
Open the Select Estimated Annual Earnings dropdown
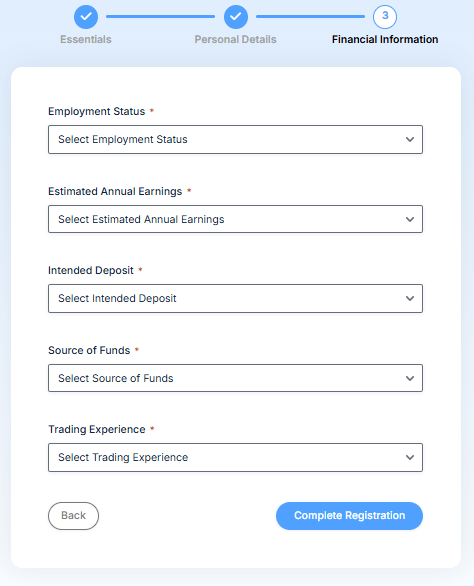(236, 219)
